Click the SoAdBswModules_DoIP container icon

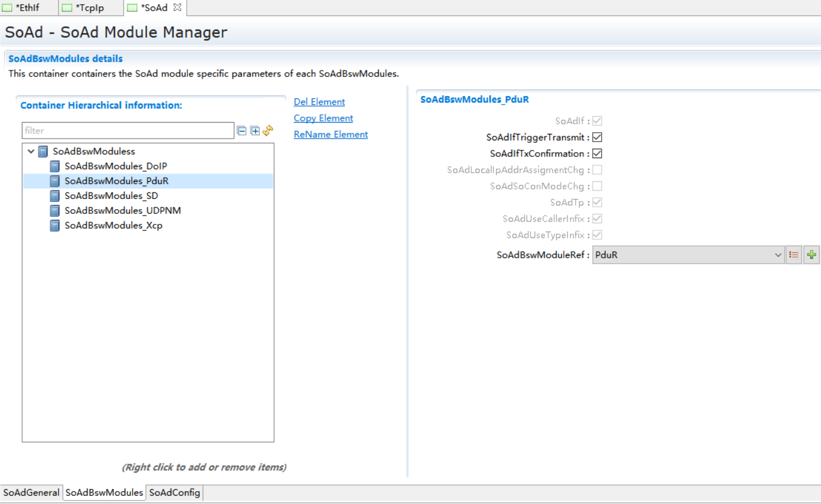click(55, 166)
